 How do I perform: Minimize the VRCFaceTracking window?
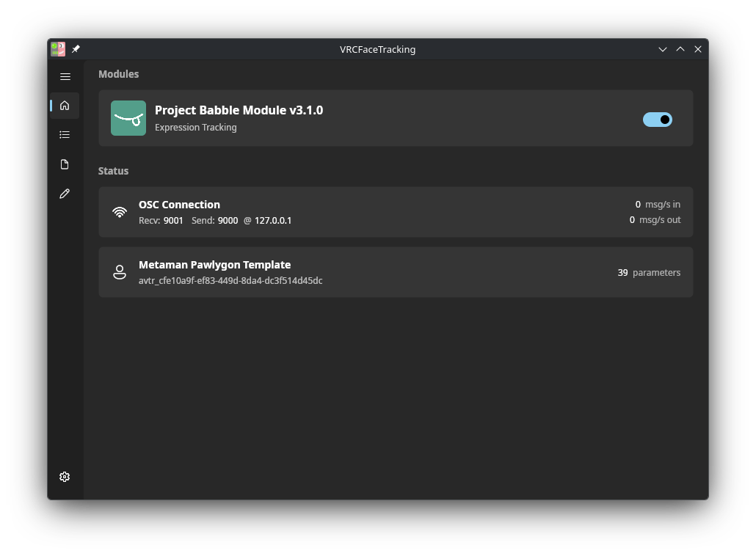click(663, 49)
